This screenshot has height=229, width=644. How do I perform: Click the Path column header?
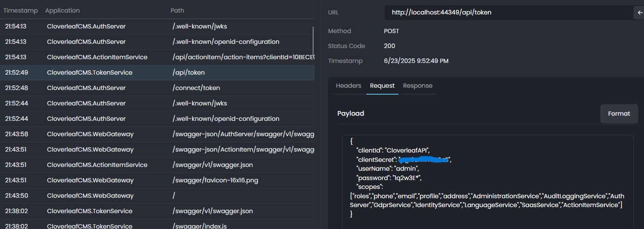coord(177,10)
